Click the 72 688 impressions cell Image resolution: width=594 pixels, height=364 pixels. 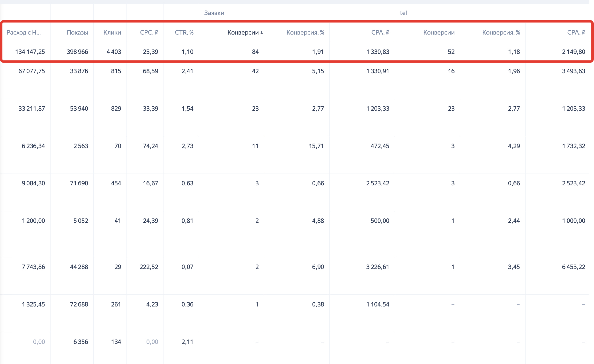[x=79, y=304]
